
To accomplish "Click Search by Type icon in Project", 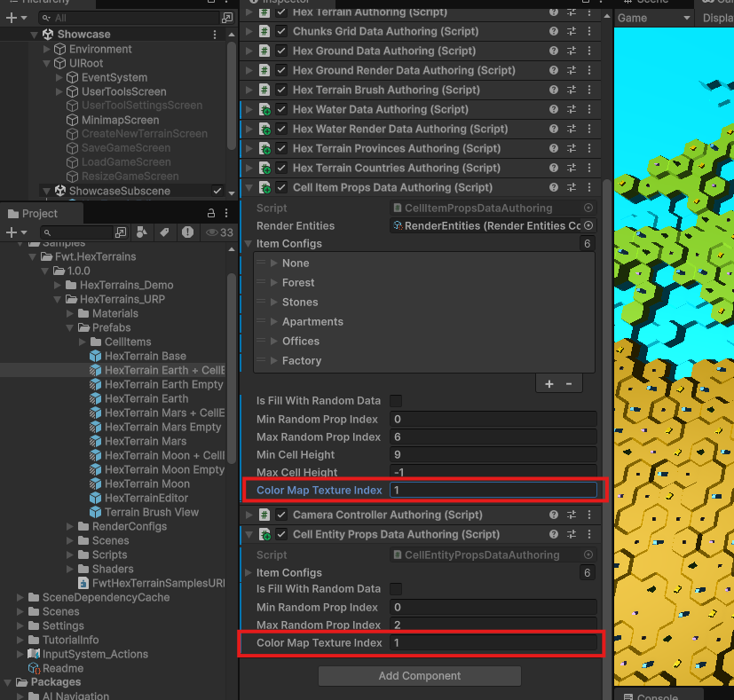I will coord(142,232).
